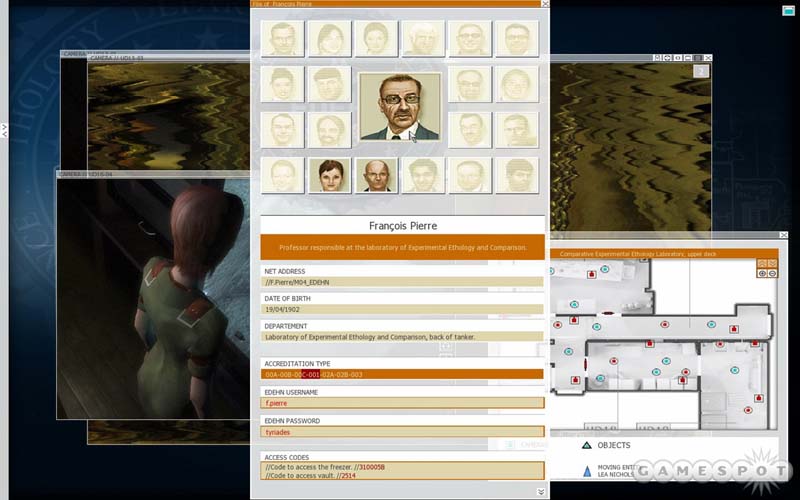Expand the file with the bottom double-chevron
The width and height of the screenshot is (800, 500).
tap(541, 492)
